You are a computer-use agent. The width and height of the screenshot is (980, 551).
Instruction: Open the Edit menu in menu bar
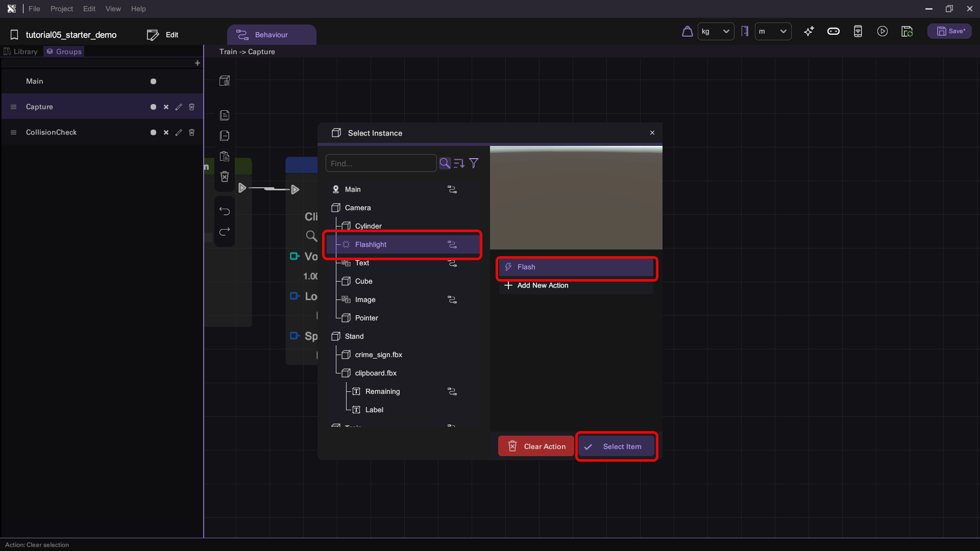point(89,9)
